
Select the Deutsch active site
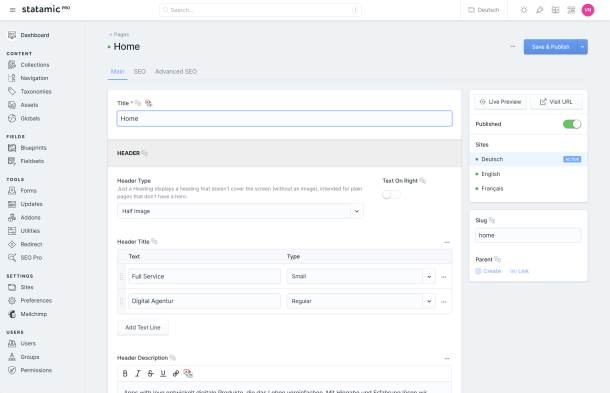[x=528, y=159]
